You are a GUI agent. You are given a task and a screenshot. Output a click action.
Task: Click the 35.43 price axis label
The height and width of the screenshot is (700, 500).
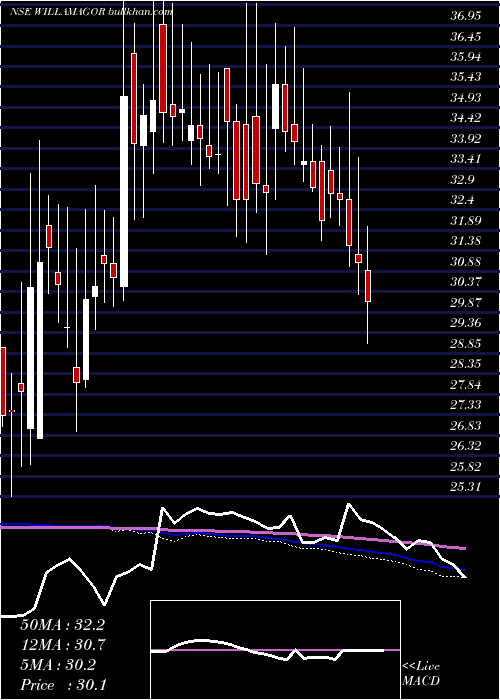(x=466, y=77)
